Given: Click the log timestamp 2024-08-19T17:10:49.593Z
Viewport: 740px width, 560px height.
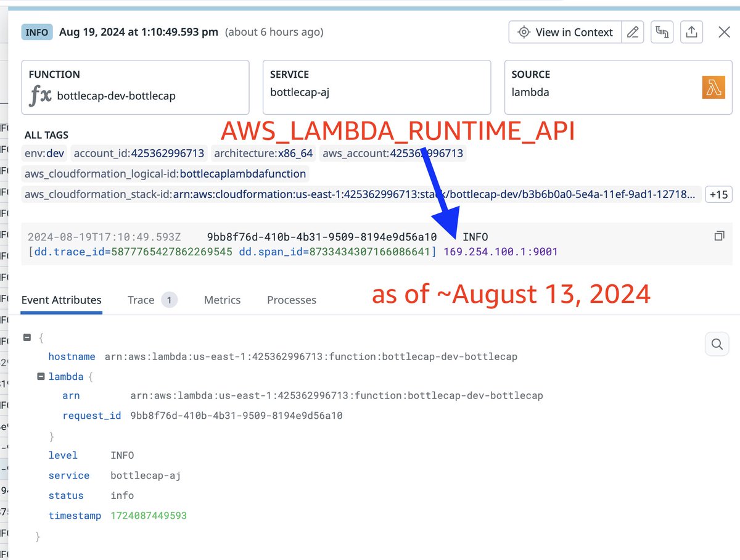Looking at the screenshot, I should point(104,237).
